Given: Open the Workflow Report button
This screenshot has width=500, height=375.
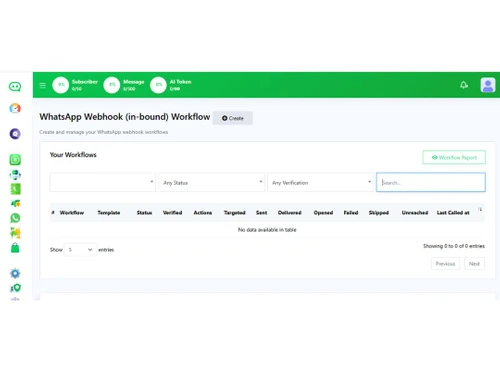Looking at the screenshot, I should coord(454,157).
